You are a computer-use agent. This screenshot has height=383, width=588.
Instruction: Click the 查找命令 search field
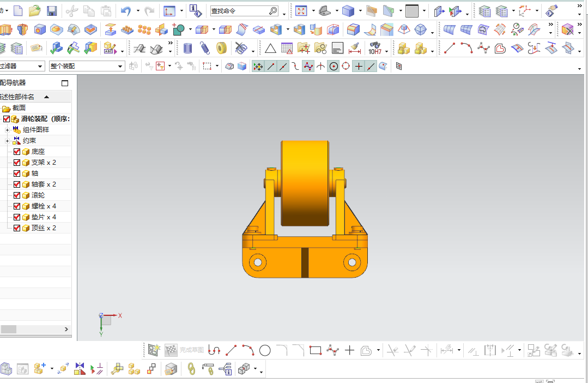tap(244, 11)
